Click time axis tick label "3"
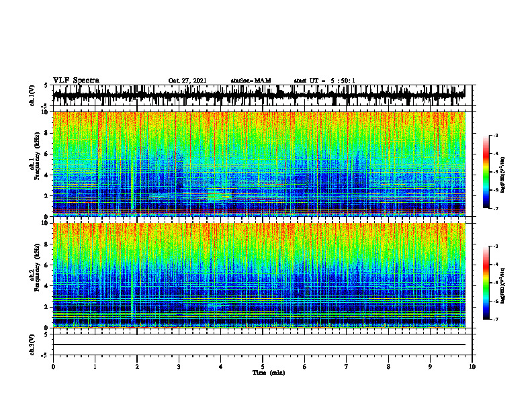The image size is (532, 411). coord(179,367)
